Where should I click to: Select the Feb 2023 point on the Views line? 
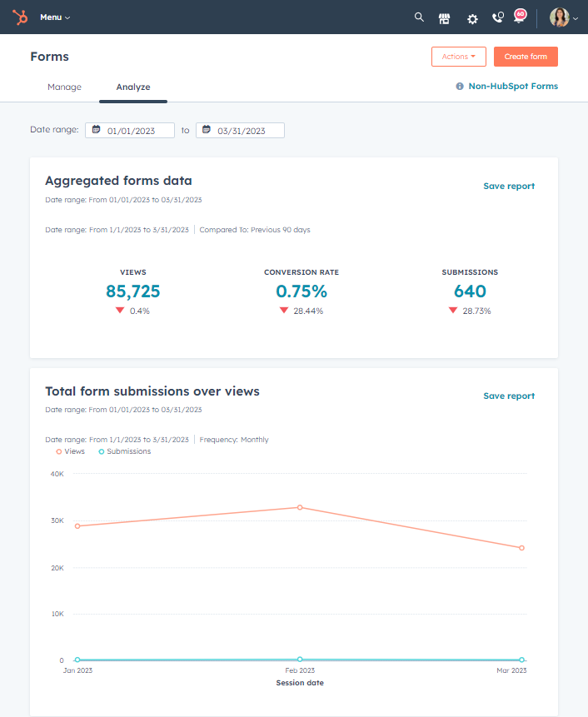(x=300, y=506)
